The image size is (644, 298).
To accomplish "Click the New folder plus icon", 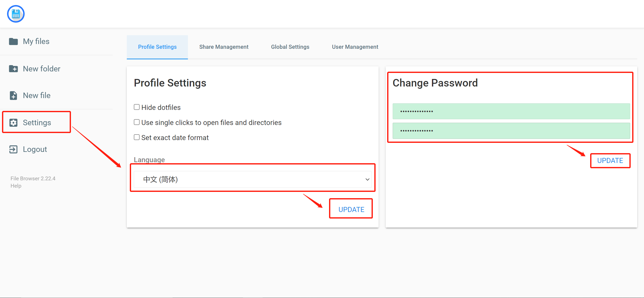I will pos(13,69).
